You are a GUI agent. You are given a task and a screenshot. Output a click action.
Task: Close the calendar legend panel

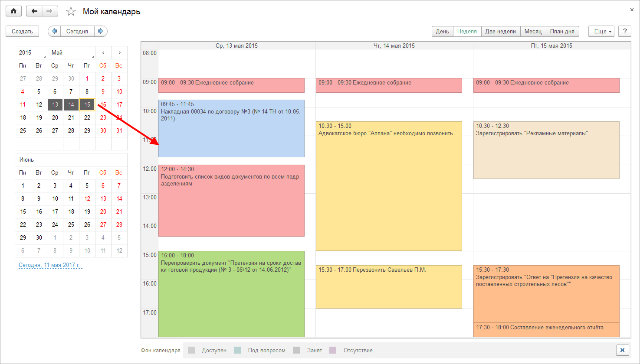pyautogui.click(x=622, y=350)
